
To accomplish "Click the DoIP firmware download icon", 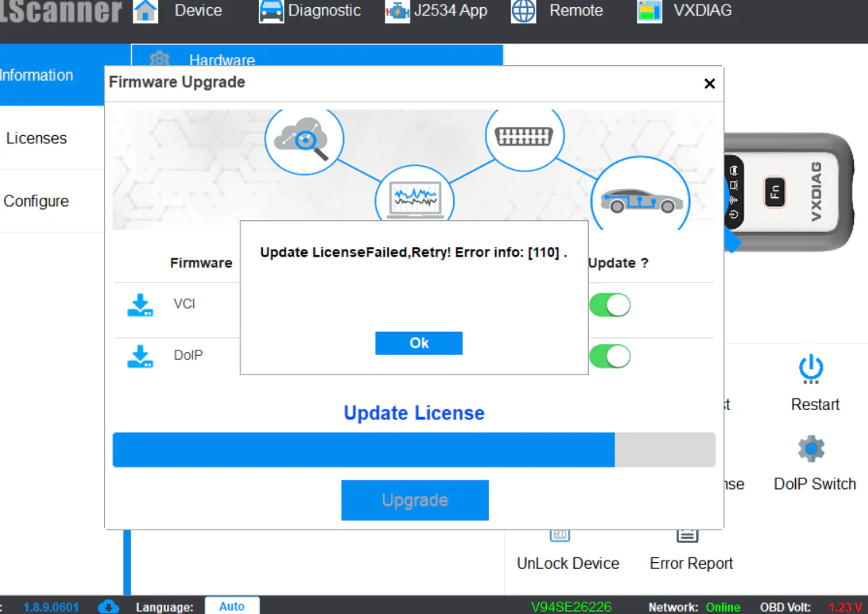I will (140, 357).
